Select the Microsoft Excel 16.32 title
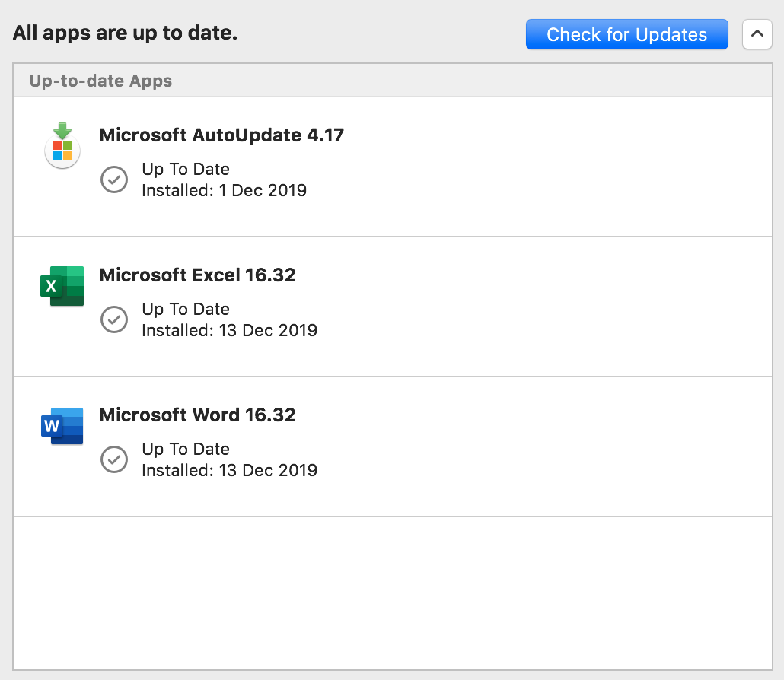 tap(197, 275)
